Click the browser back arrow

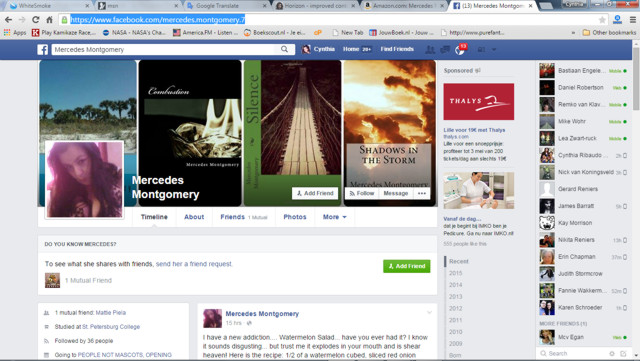click(x=9, y=20)
